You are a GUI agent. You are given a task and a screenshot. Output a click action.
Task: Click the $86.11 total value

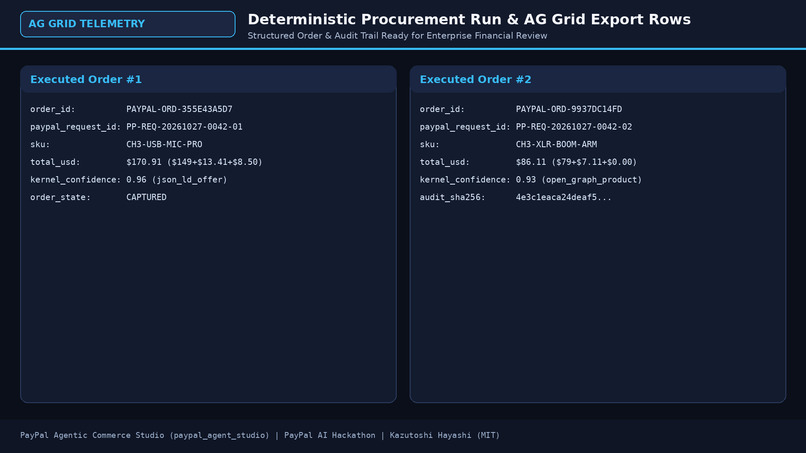click(576, 162)
